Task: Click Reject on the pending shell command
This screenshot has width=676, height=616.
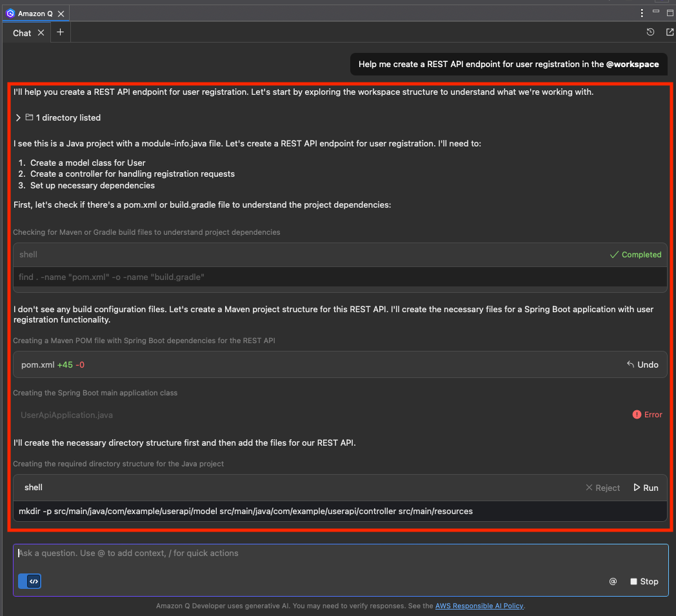Action: click(x=602, y=488)
